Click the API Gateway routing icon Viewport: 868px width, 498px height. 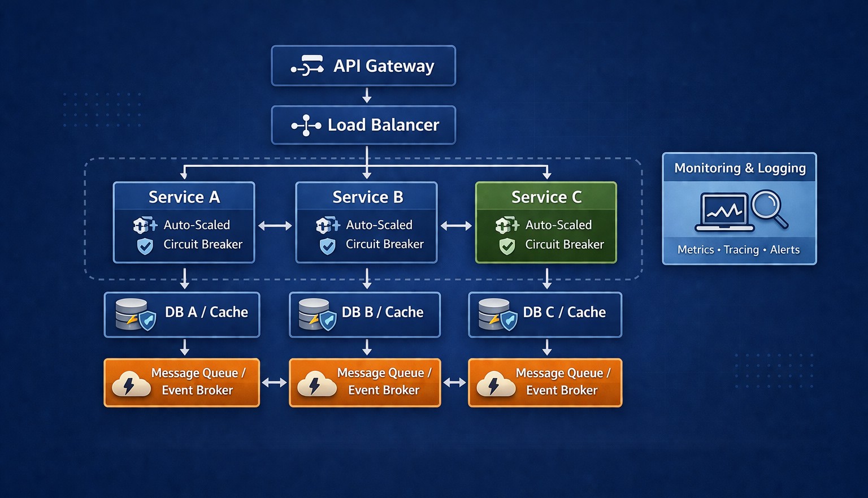(x=307, y=66)
